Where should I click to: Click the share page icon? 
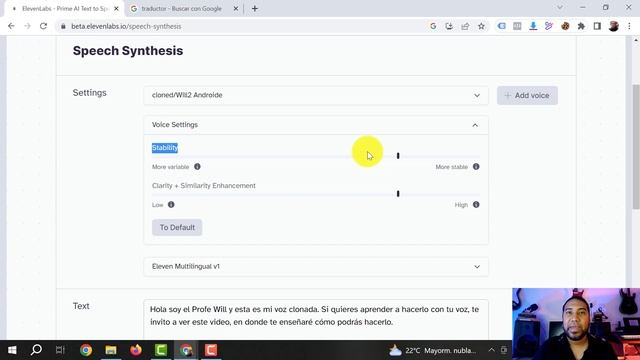[x=465, y=26]
